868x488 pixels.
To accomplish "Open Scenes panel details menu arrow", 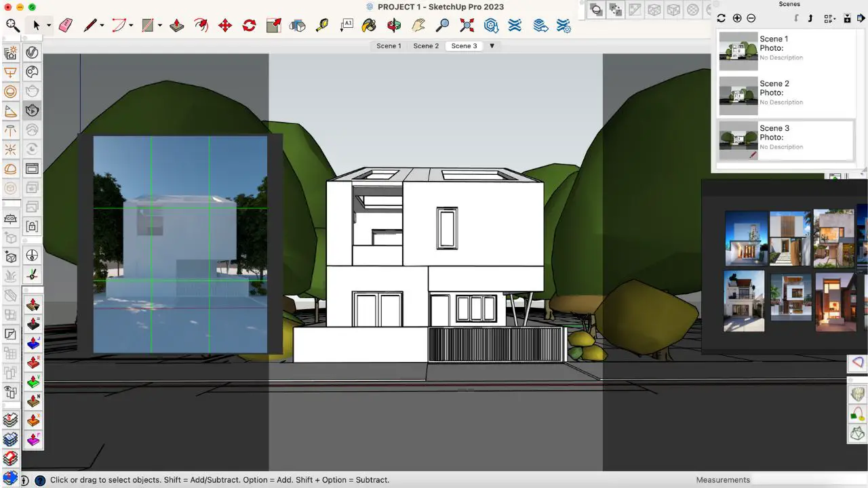I will click(x=861, y=18).
